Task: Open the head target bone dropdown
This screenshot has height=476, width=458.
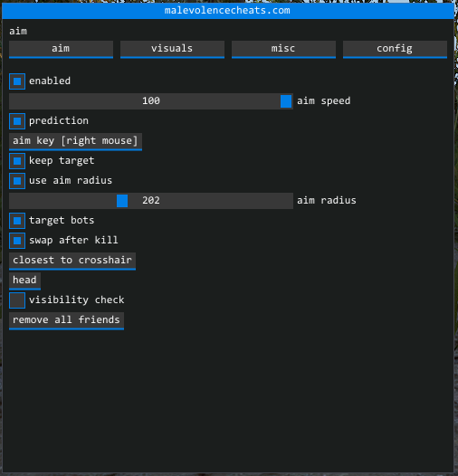Action: coord(24,281)
